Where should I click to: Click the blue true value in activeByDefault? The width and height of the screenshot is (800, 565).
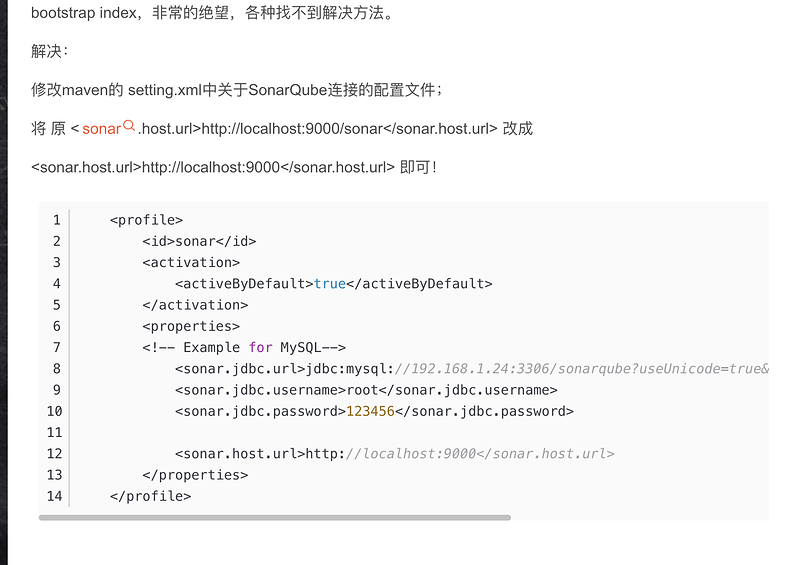pyautogui.click(x=330, y=284)
